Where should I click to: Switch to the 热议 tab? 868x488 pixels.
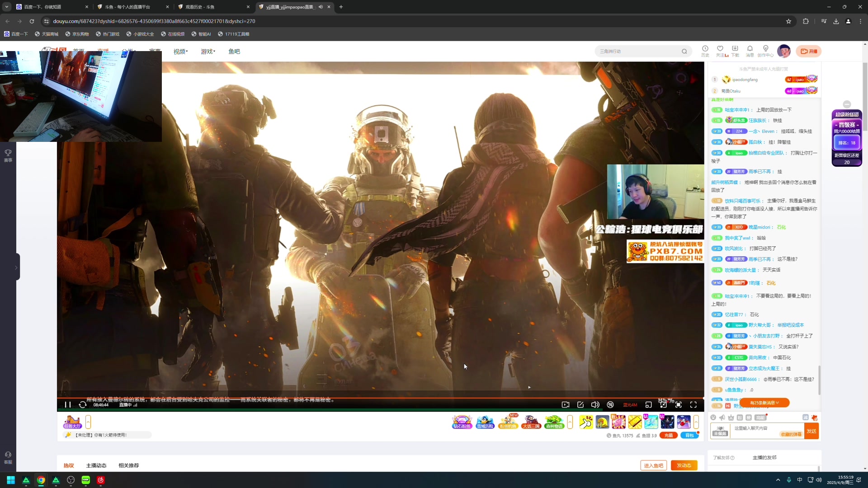coord(69,465)
